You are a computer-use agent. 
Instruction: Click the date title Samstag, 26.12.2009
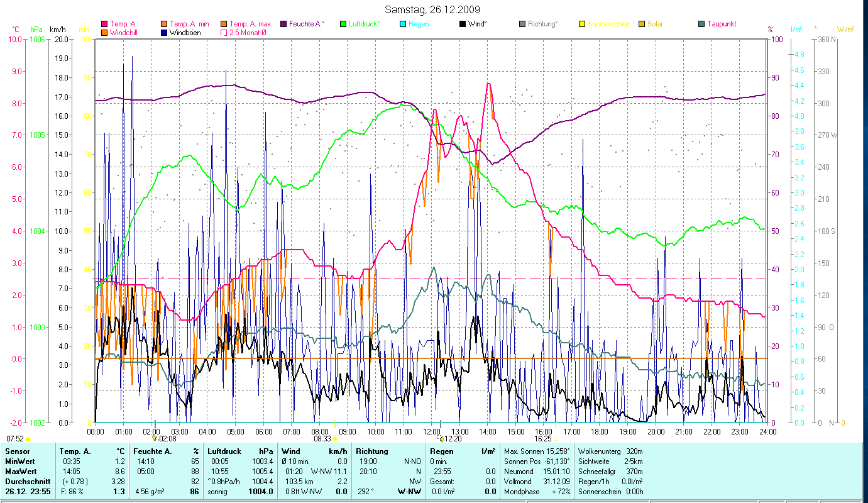(x=432, y=9)
